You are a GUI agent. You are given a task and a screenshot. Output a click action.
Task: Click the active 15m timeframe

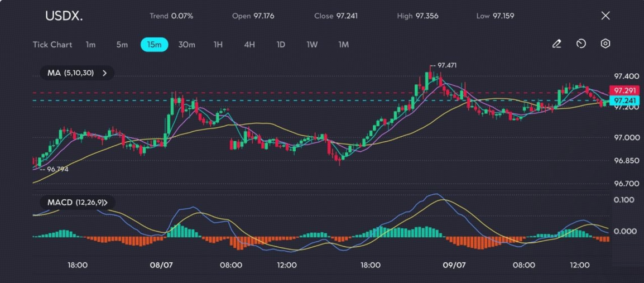click(154, 45)
